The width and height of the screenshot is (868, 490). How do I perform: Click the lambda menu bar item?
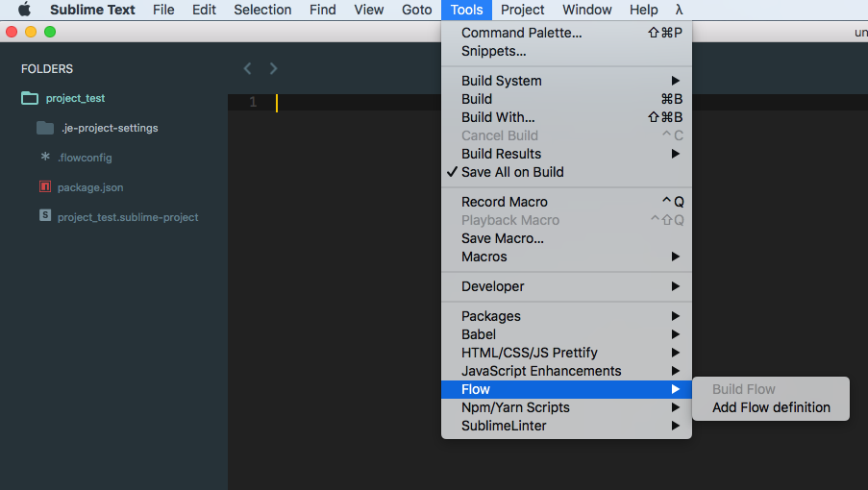click(679, 10)
